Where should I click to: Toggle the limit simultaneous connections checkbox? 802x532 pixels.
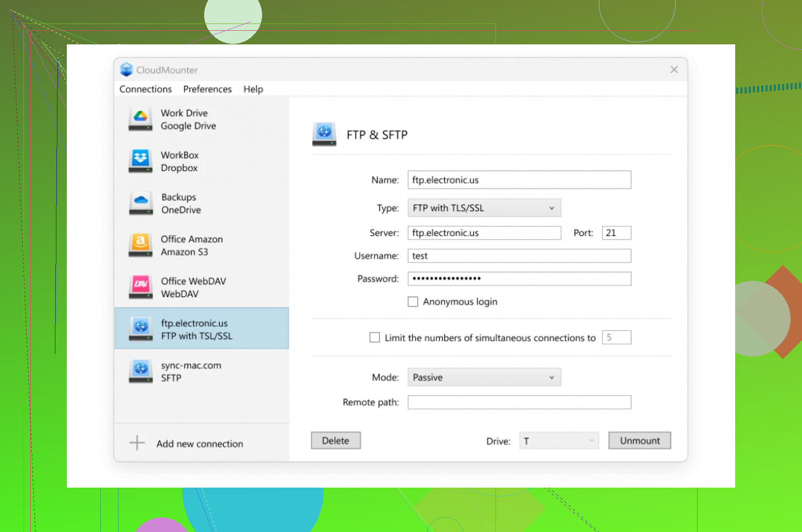point(375,338)
